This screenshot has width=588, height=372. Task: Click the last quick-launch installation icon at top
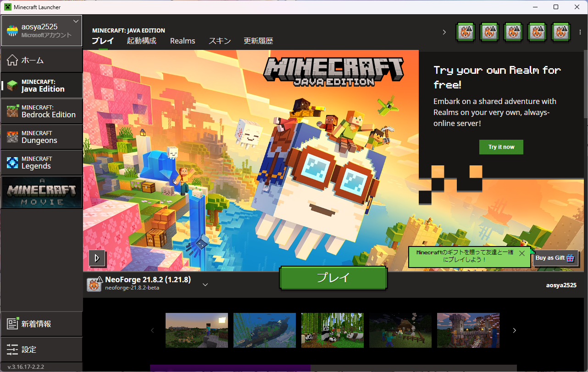click(560, 32)
